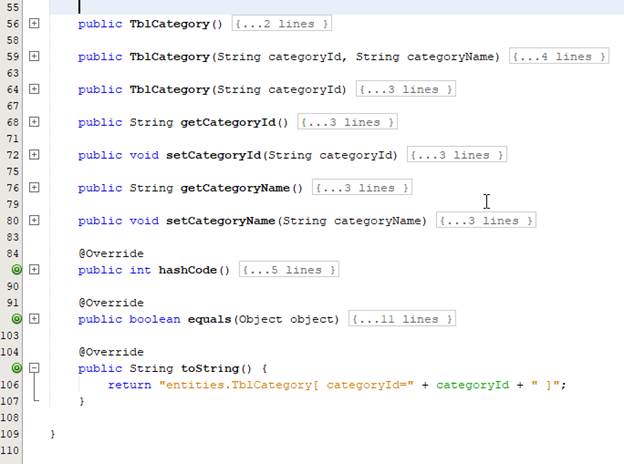The height and width of the screenshot is (464, 624).
Task: Click the int keyword on hashCode line
Action: [140, 270]
